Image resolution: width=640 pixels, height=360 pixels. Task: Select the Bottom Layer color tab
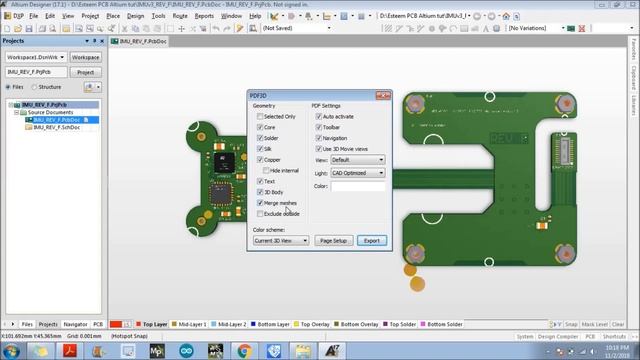click(270, 324)
